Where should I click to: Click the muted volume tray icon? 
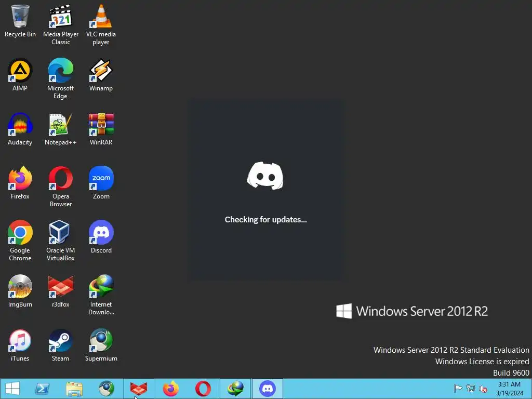click(483, 388)
